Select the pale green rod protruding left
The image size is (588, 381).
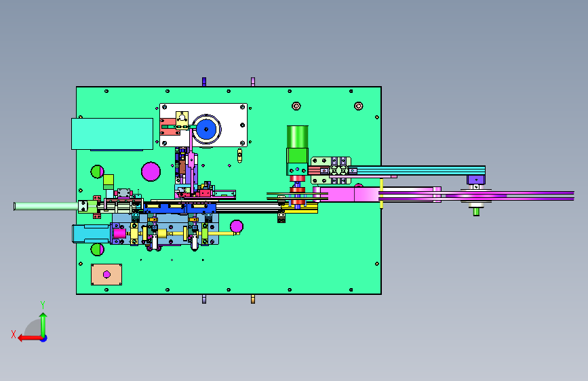(45, 206)
